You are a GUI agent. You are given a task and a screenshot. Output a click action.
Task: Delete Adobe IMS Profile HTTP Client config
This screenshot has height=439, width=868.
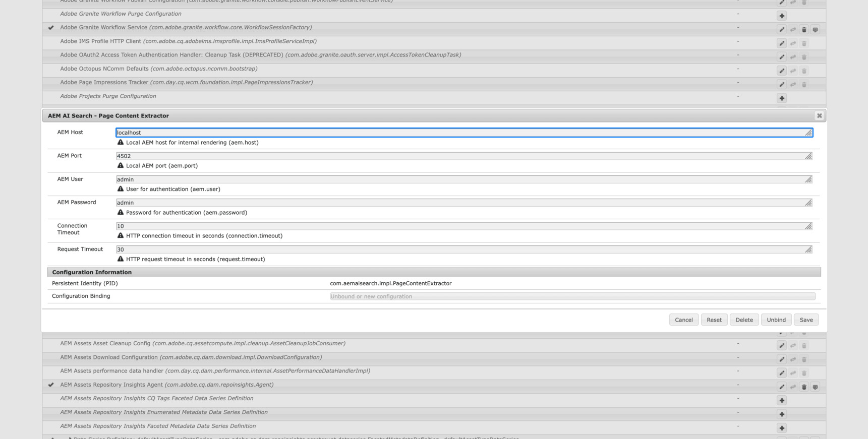pos(804,43)
